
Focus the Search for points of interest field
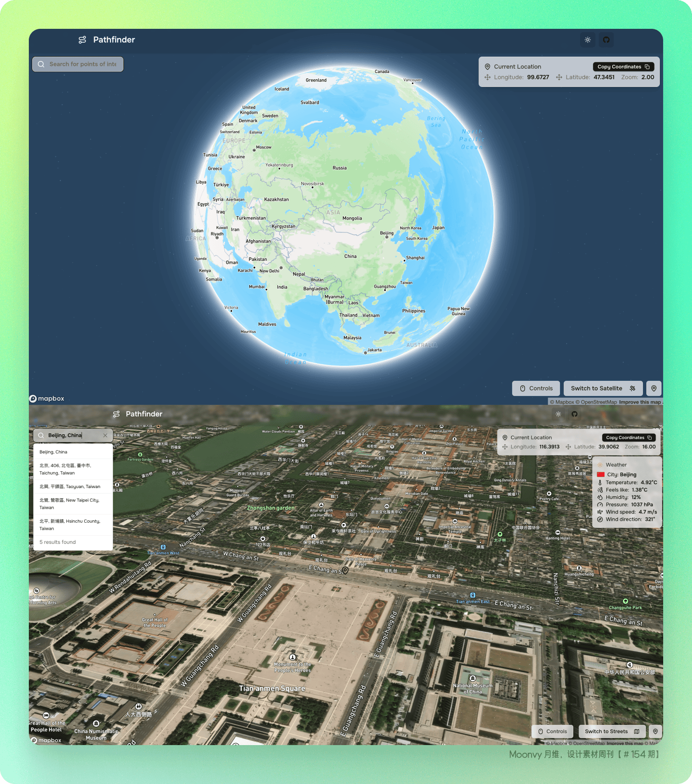point(78,64)
